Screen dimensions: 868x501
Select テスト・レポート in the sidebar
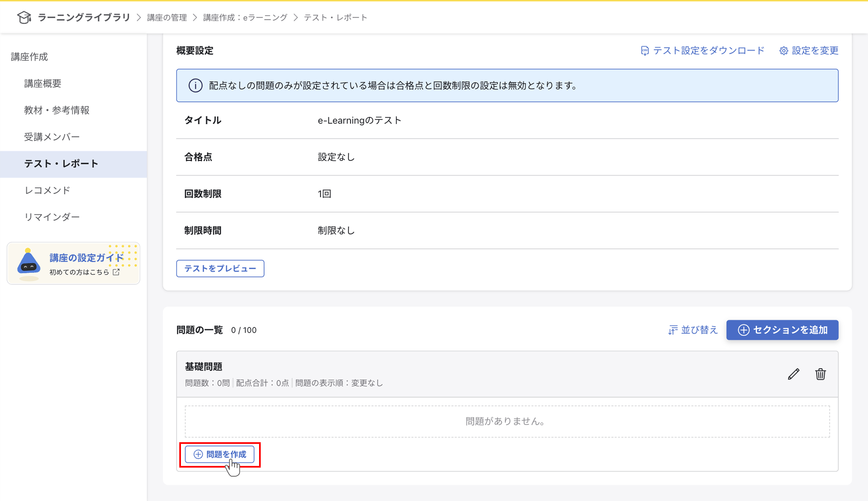(x=60, y=164)
